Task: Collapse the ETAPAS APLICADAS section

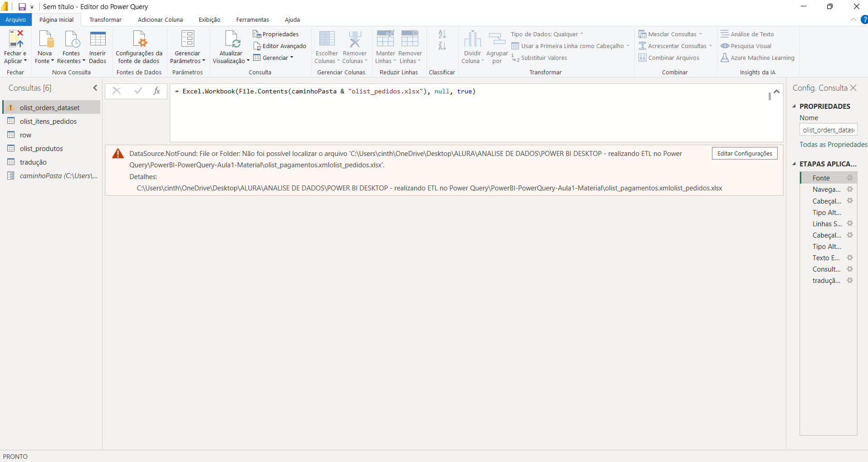Action: (794, 164)
